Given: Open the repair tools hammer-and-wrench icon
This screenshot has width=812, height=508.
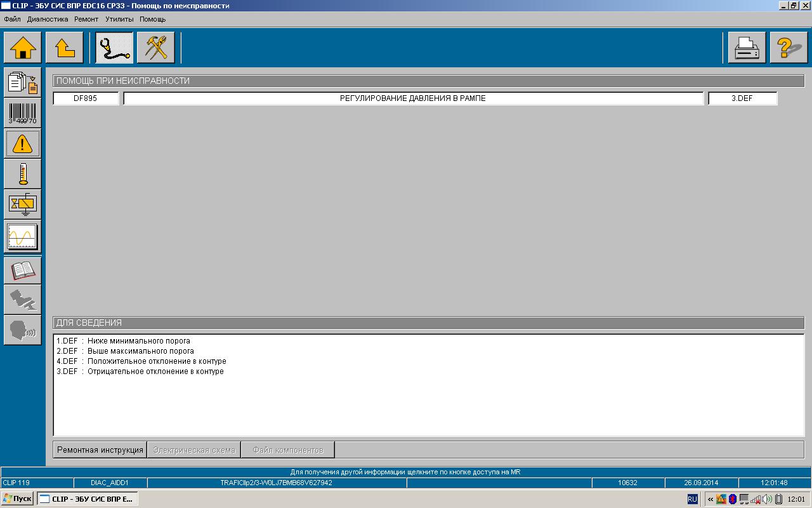Looking at the screenshot, I should pyautogui.click(x=155, y=48).
